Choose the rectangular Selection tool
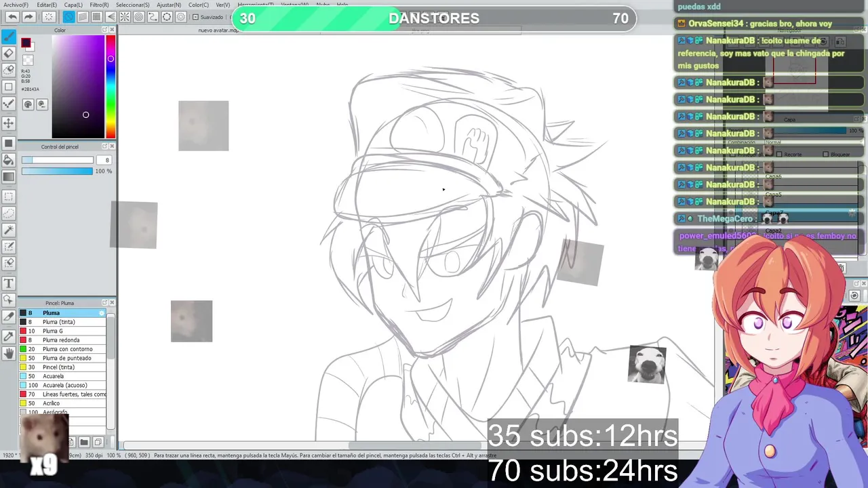The height and width of the screenshot is (488, 868). pos(9,197)
